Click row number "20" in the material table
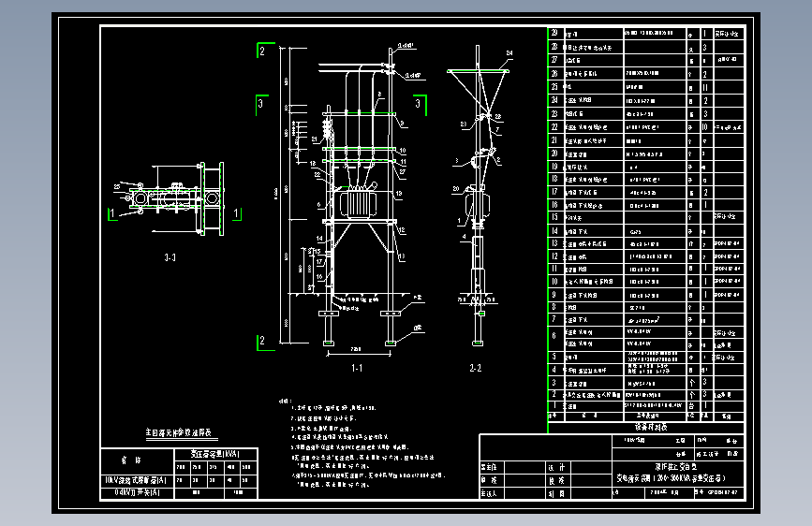Image resolution: width=812 pixels, height=526 pixels. point(554,153)
